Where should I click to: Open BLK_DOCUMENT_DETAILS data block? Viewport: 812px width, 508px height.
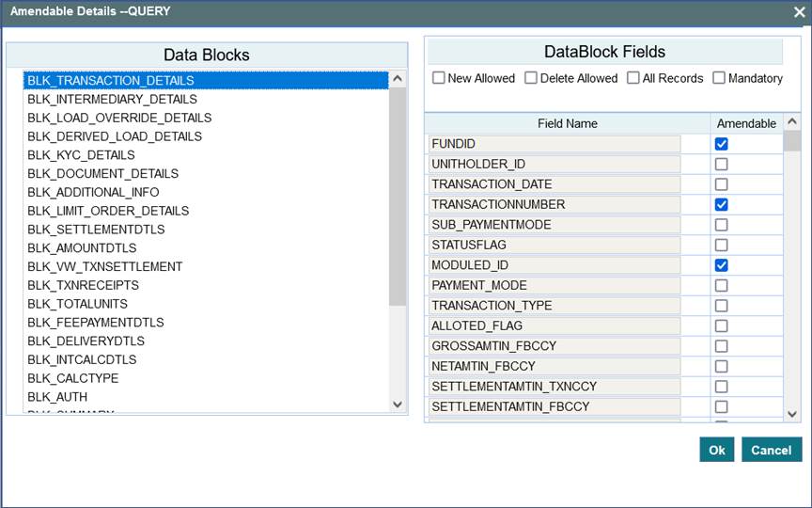[206, 174]
